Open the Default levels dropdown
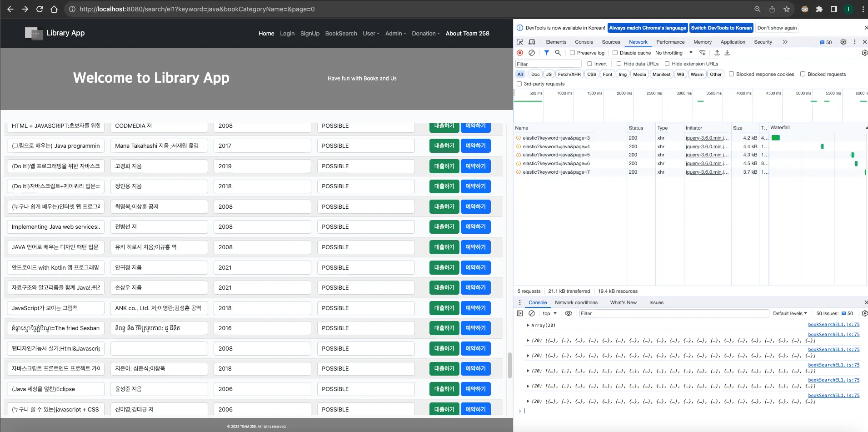This screenshot has height=432, width=868. (x=790, y=313)
